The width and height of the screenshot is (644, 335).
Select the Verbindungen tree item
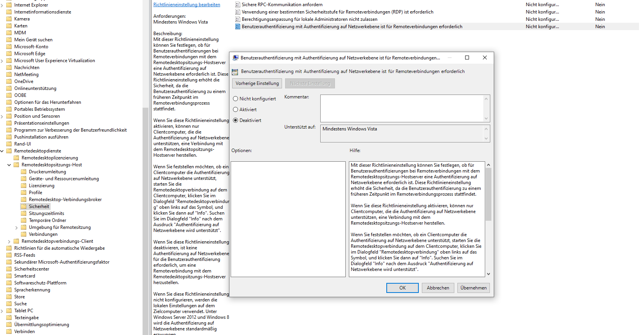(43, 234)
